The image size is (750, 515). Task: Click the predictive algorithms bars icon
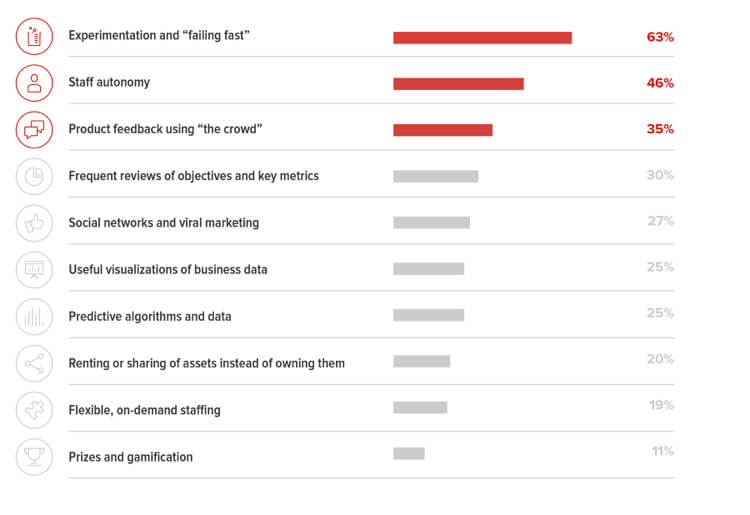pyautogui.click(x=34, y=316)
